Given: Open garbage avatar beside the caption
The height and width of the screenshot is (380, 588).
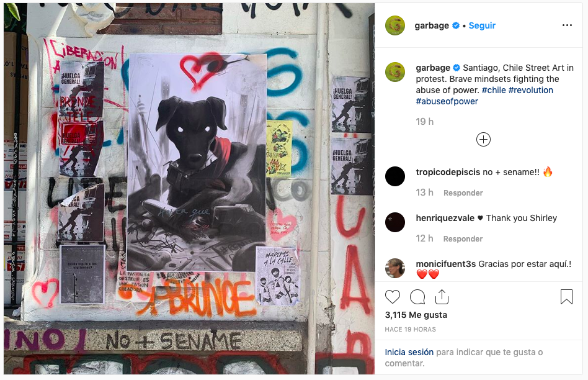Looking at the screenshot, I should 395,72.
